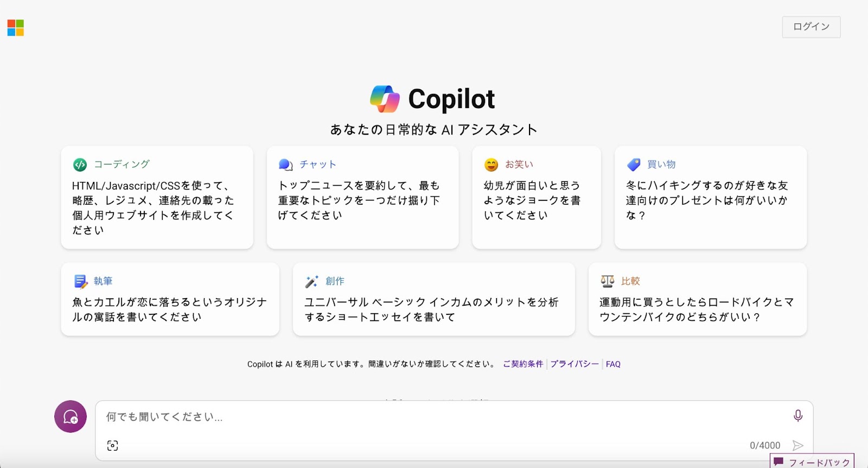Viewport: 868px width, 468px height.
Task: Click the お笑い category label
Action: pos(519,164)
